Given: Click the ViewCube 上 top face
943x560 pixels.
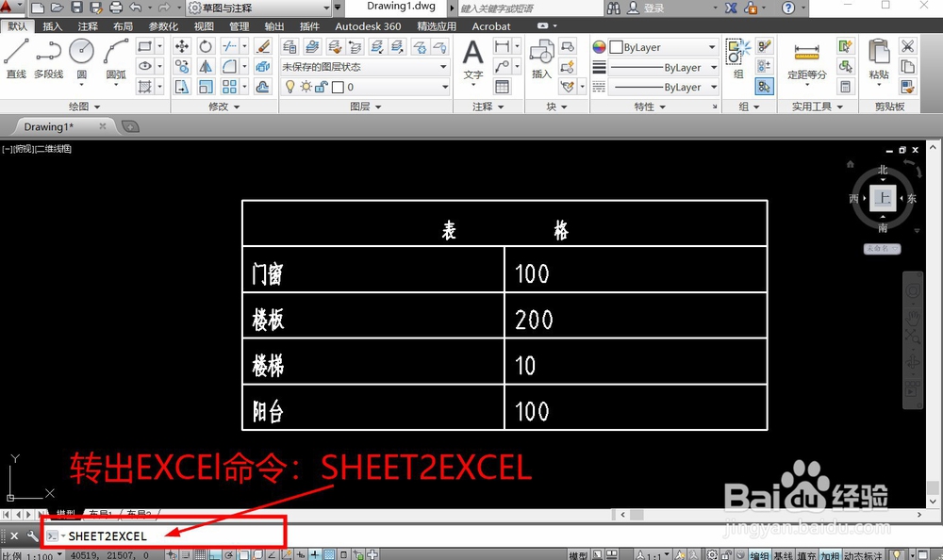Looking at the screenshot, I should click(x=883, y=198).
